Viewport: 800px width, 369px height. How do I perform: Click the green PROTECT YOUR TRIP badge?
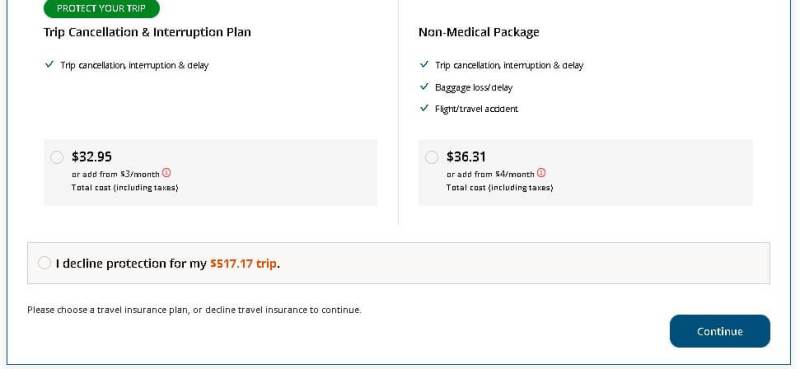(102, 9)
